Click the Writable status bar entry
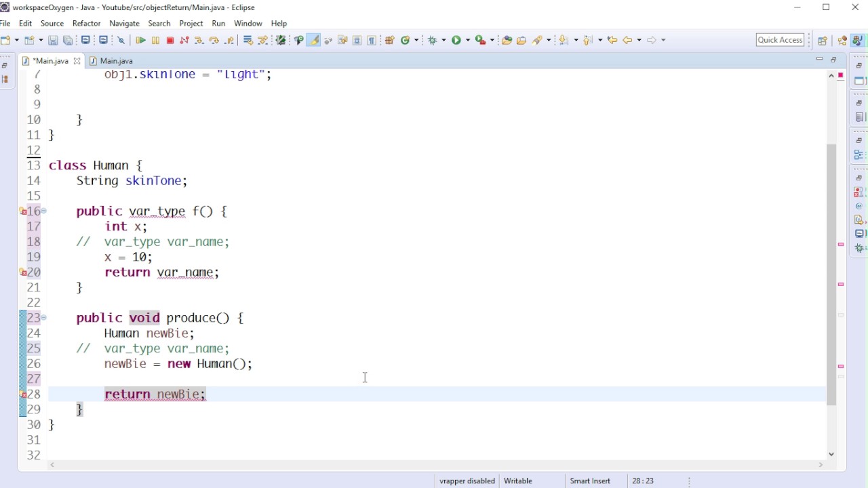 coord(518,481)
